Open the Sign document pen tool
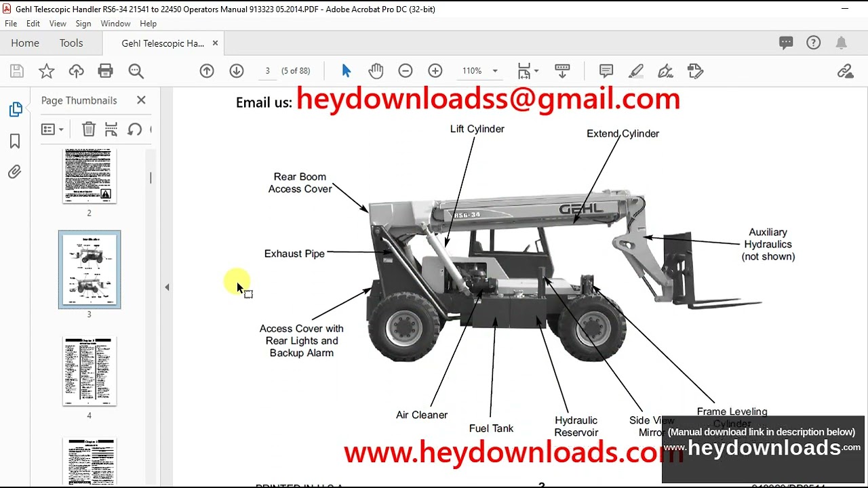 tap(665, 71)
